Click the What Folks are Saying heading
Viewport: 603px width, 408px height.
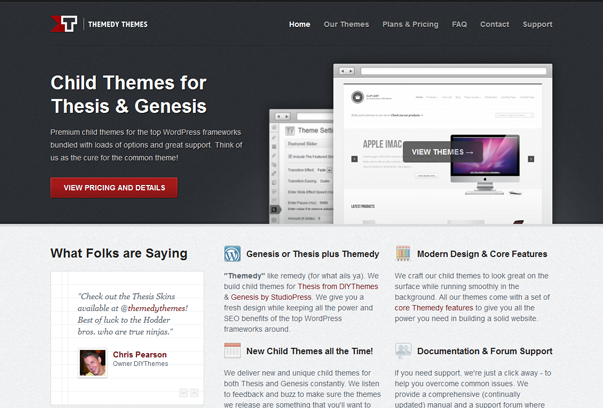pos(119,253)
